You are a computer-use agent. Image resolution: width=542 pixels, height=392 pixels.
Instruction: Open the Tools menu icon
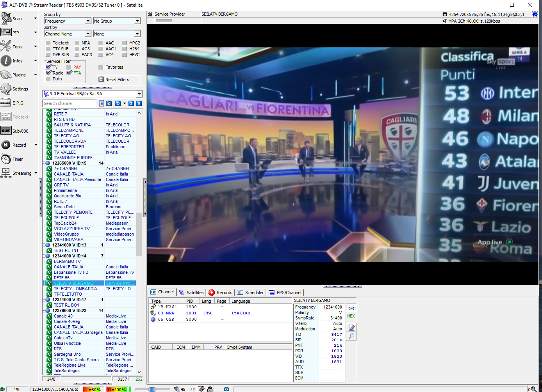pos(6,46)
